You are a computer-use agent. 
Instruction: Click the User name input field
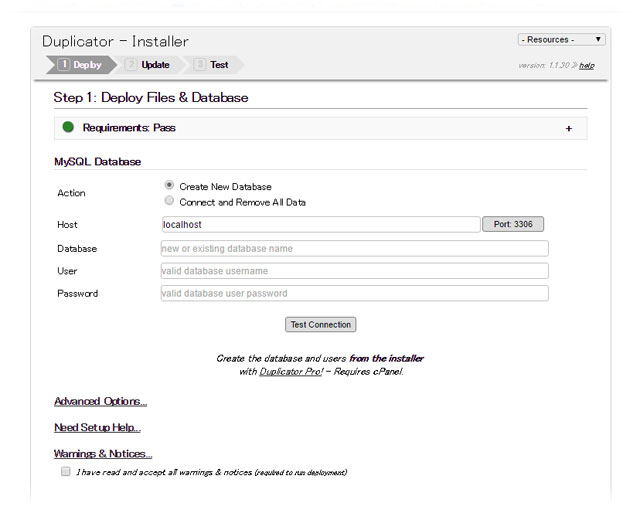(x=354, y=271)
